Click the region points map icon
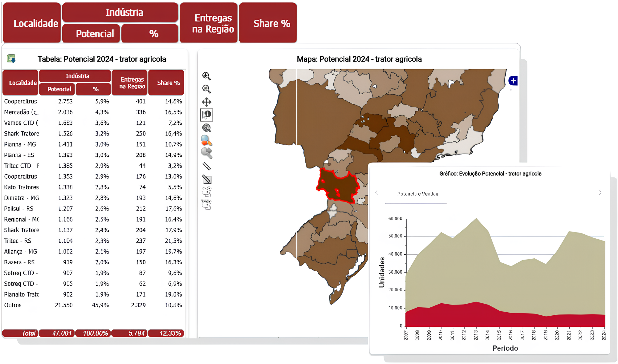Screen dimensions: 618x364 pos(207,192)
